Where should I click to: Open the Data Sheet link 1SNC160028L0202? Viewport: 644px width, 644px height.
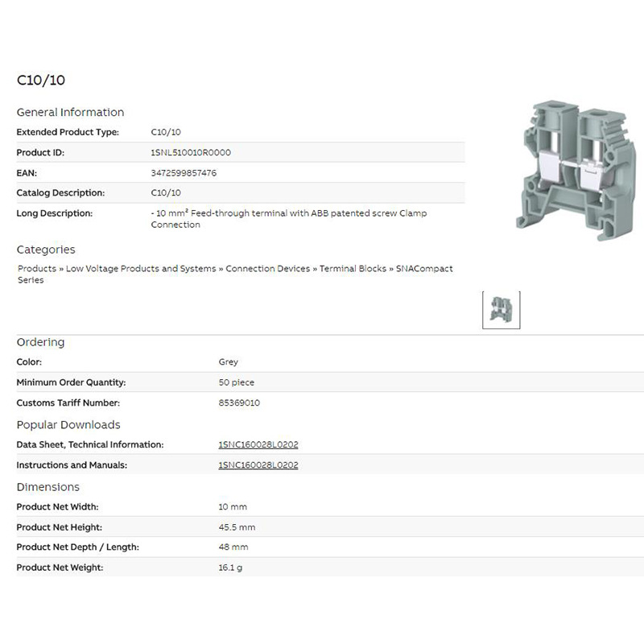[x=258, y=444]
